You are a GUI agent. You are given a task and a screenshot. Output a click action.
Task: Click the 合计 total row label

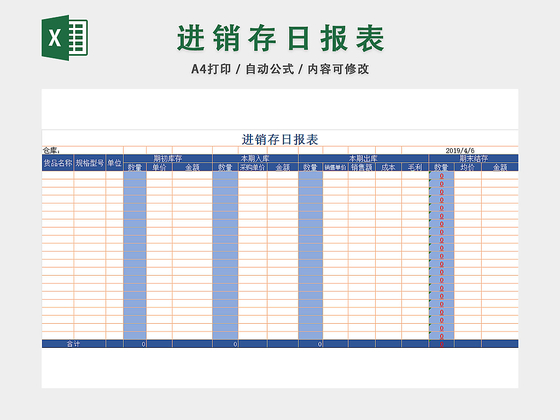(74, 344)
